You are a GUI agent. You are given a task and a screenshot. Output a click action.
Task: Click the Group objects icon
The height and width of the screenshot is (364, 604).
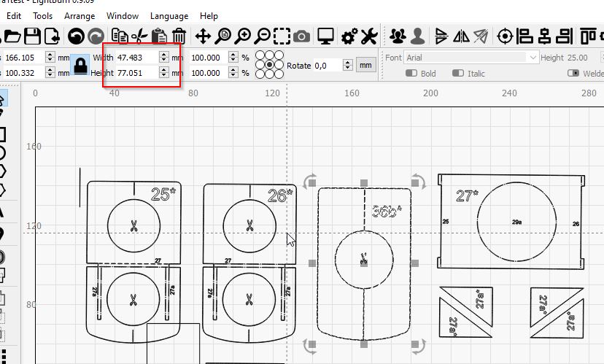click(x=398, y=36)
